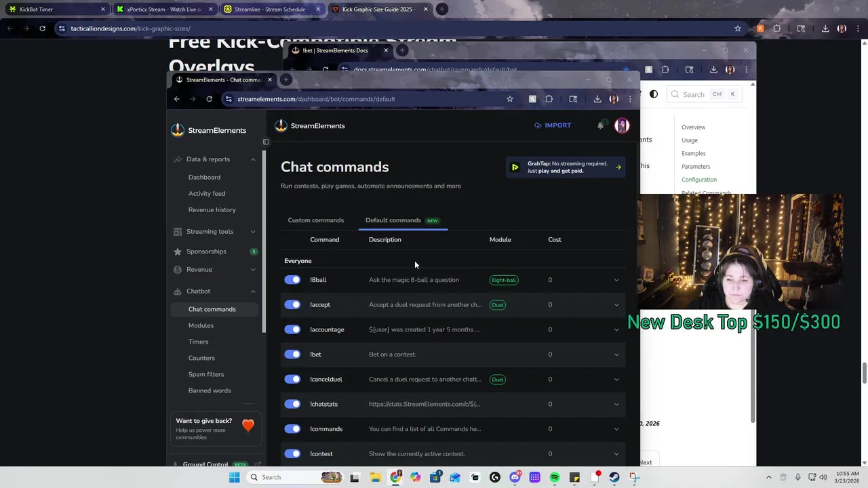Expand the Streaming tools section
This screenshot has width=868, height=488.
pyautogui.click(x=253, y=232)
